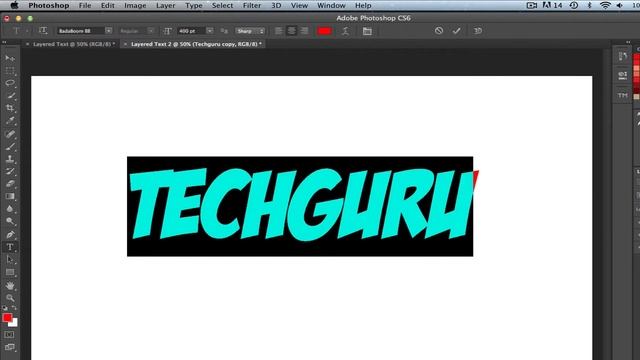Center-align the text
Image resolution: width=640 pixels, height=360 pixels.
[291, 31]
